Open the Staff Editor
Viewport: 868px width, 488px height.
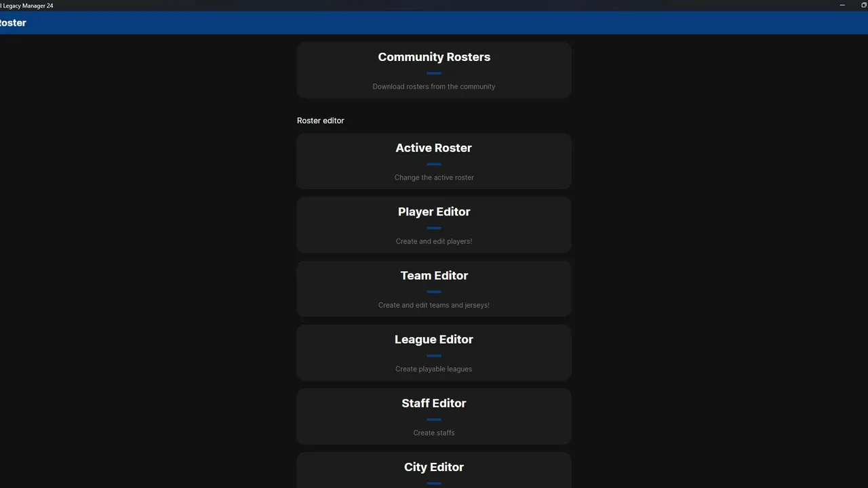(434, 403)
